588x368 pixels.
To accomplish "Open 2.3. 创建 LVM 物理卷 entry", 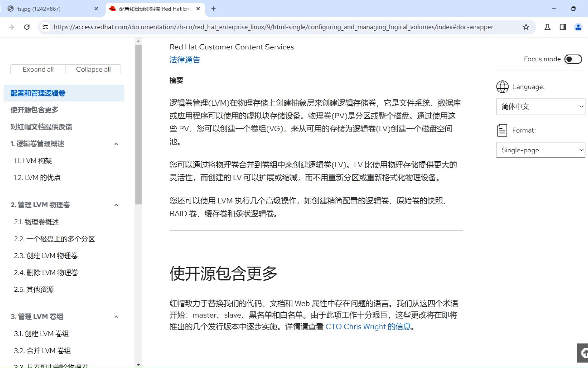I will click(x=46, y=256).
